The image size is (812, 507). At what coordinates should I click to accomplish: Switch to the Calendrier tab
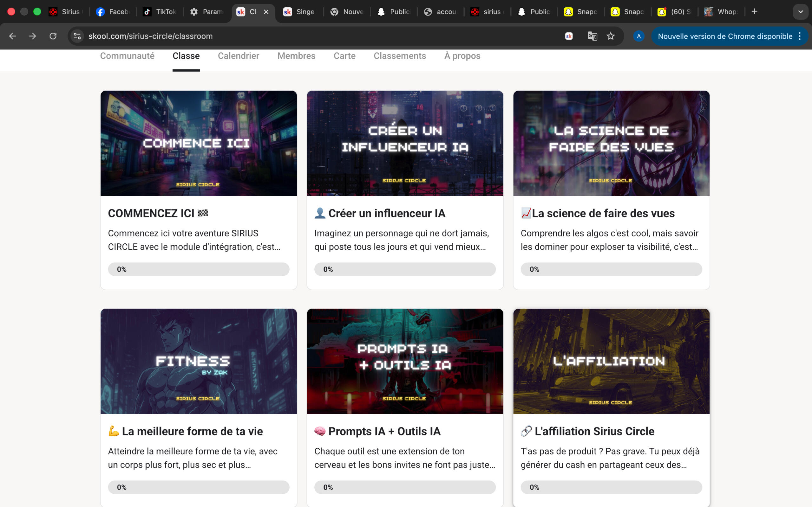[x=238, y=56]
